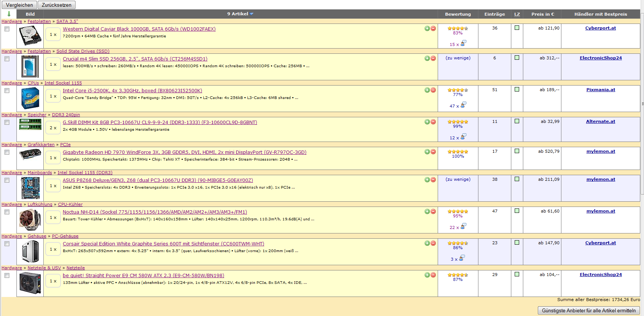Tick the Gigabyte Radeon HD 7970 compare checkbox
This screenshot has width=644, height=316.
pos(7,152)
